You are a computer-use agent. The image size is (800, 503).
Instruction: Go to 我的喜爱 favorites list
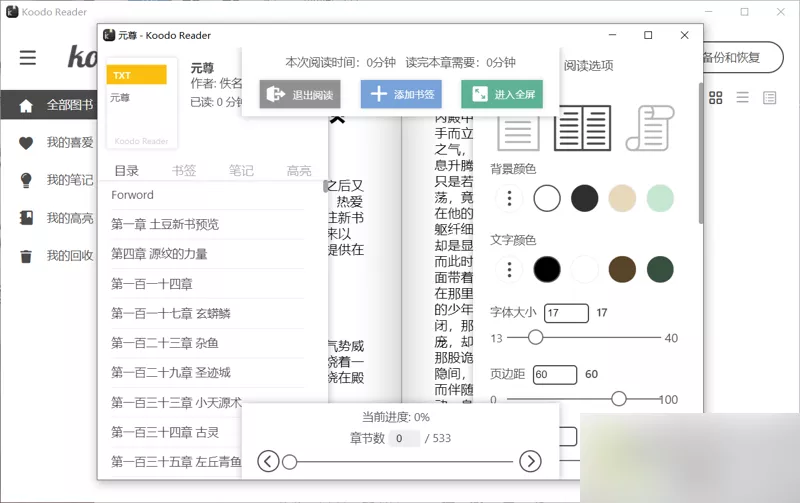click(70, 142)
